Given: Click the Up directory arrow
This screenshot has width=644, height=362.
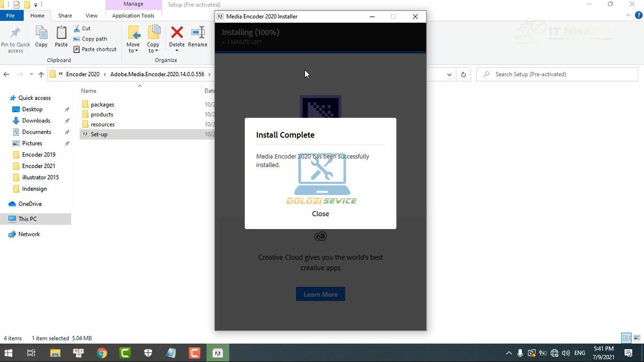Looking at the screenshot, I should pos(41,74).
